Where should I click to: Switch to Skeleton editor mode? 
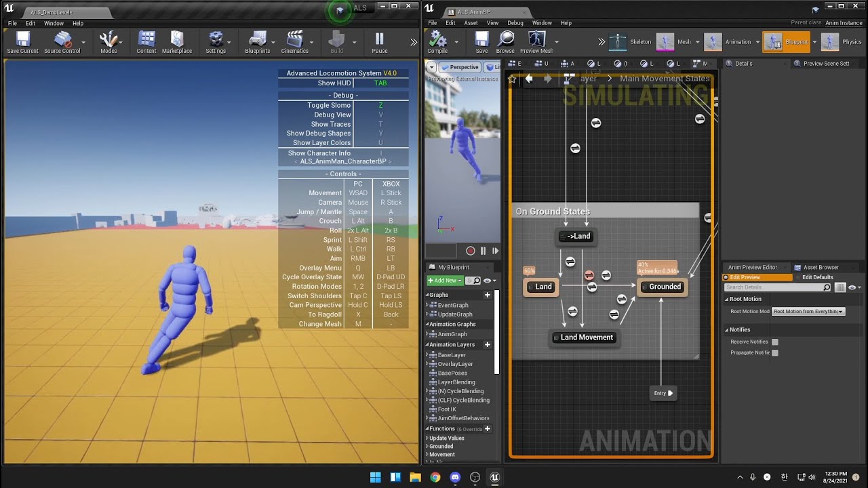click(x=630, y=42)
